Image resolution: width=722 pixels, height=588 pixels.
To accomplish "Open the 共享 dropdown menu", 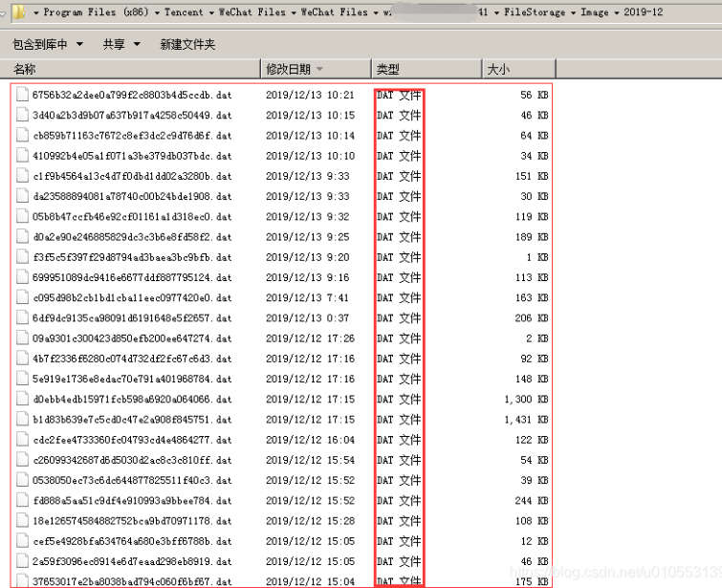I will pos(121,44).
